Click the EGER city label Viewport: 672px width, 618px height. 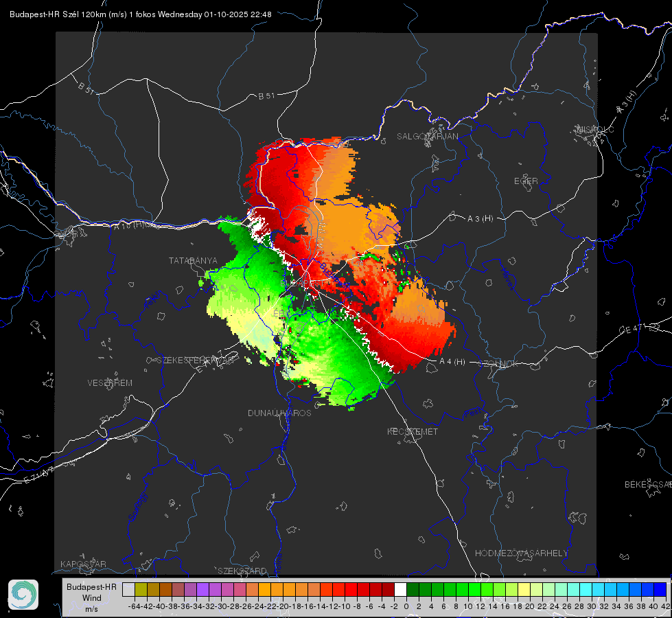click(x=526, y=181)
